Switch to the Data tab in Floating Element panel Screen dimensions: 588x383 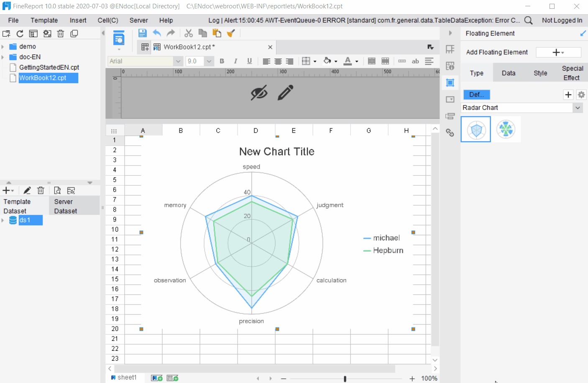coord(509,73)
